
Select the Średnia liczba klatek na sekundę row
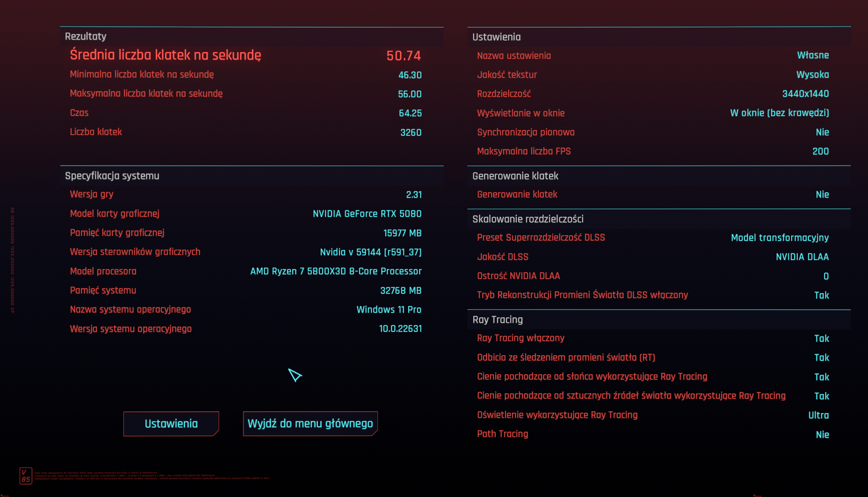pyautogui.click(x=165, y=55)
